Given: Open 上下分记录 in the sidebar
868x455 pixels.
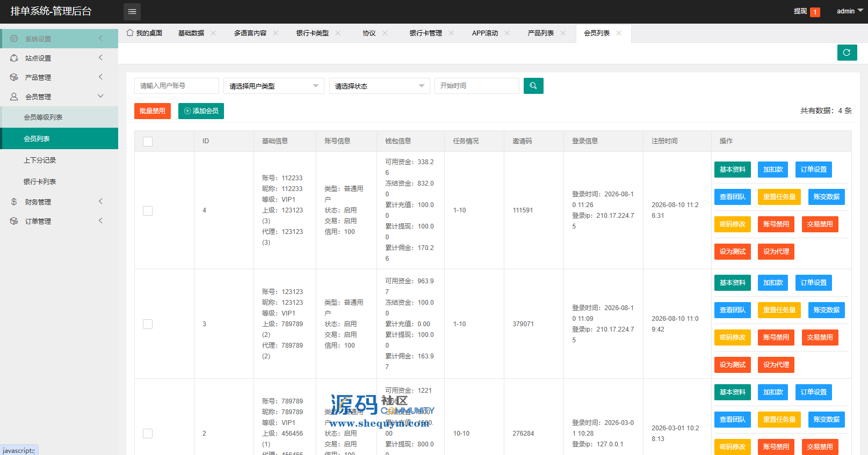Looking at the screenshot, I should coord(59,160).
